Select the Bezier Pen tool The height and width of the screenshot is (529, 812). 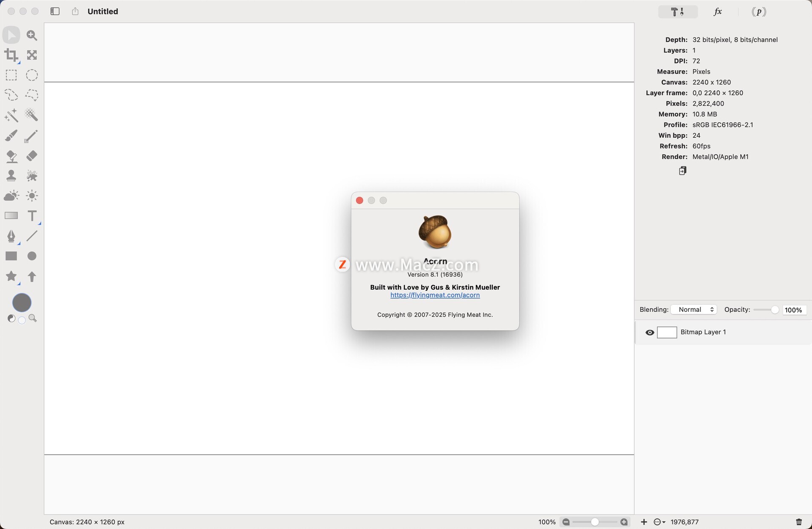[x=11, y=236]
